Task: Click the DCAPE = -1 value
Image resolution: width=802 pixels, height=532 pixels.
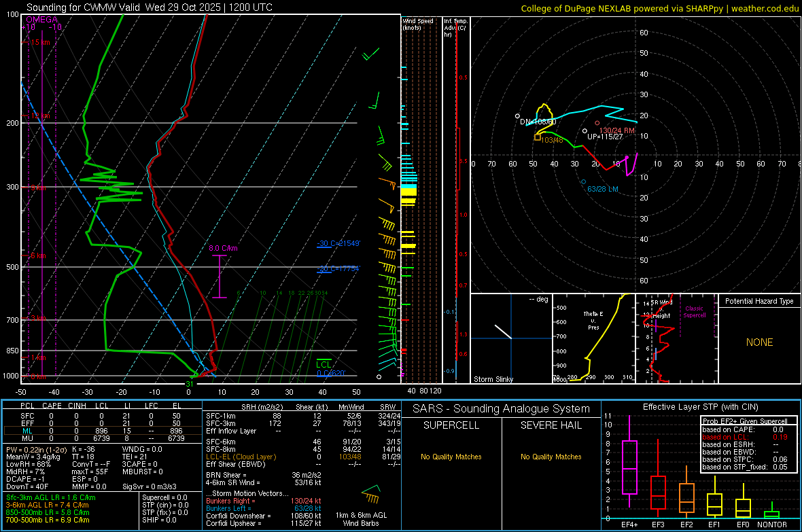Action: click(x=25, y=479)
